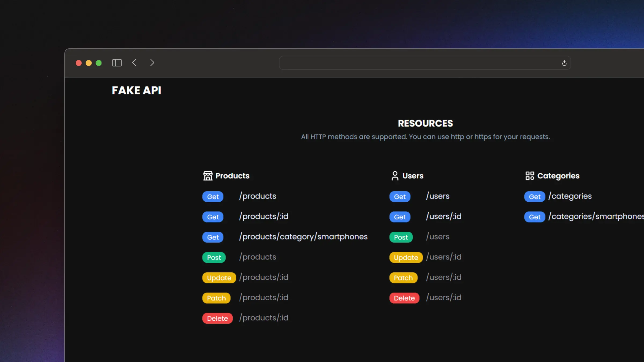Click the Delete badge for /users/:id
Image resolution: width=644 pixels, height=362 pixels.
404,298
